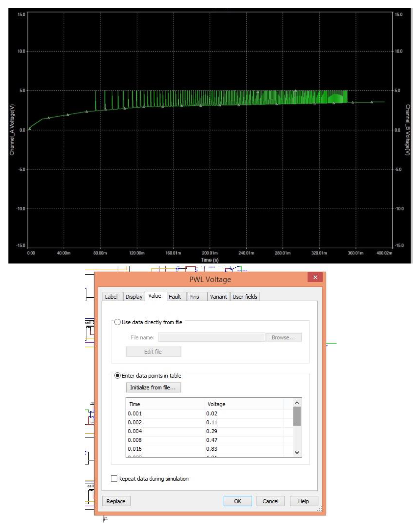Select the 0.47 voltage cell
Viewport: 420px width, 527px height.
[212, 440]
